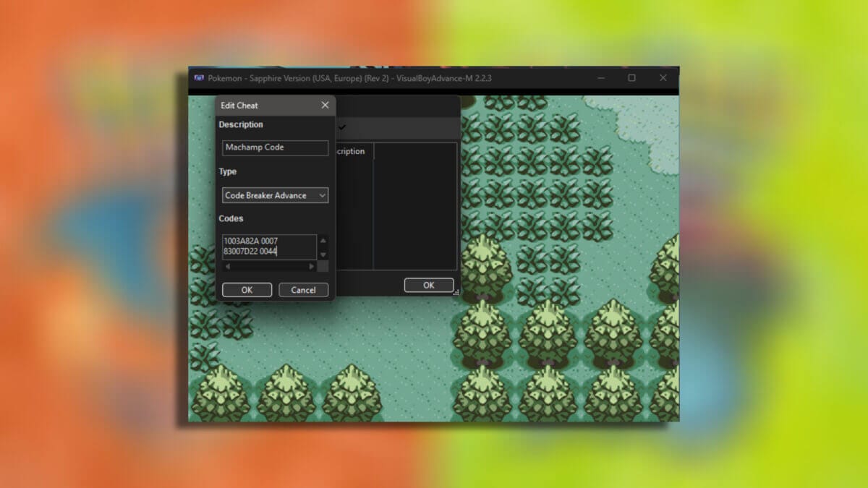
Task: Click the Description field containing Machamp Code
Action: click(275, 147)
